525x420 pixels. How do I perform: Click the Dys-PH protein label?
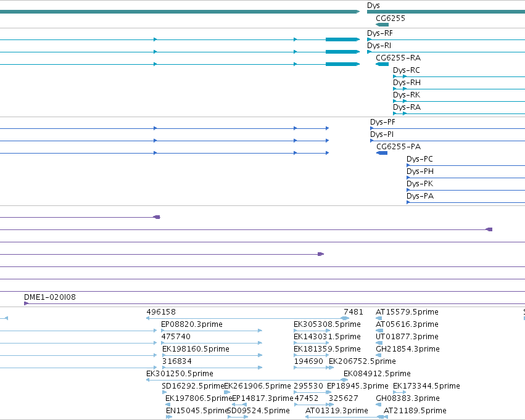[x=420, y=171]
